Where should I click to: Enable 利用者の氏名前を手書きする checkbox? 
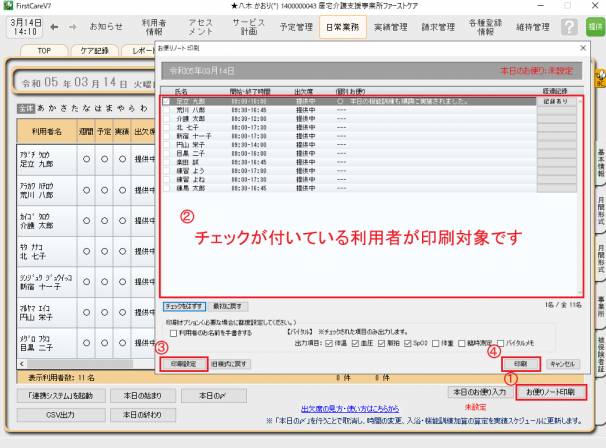(x=172, y=333)
